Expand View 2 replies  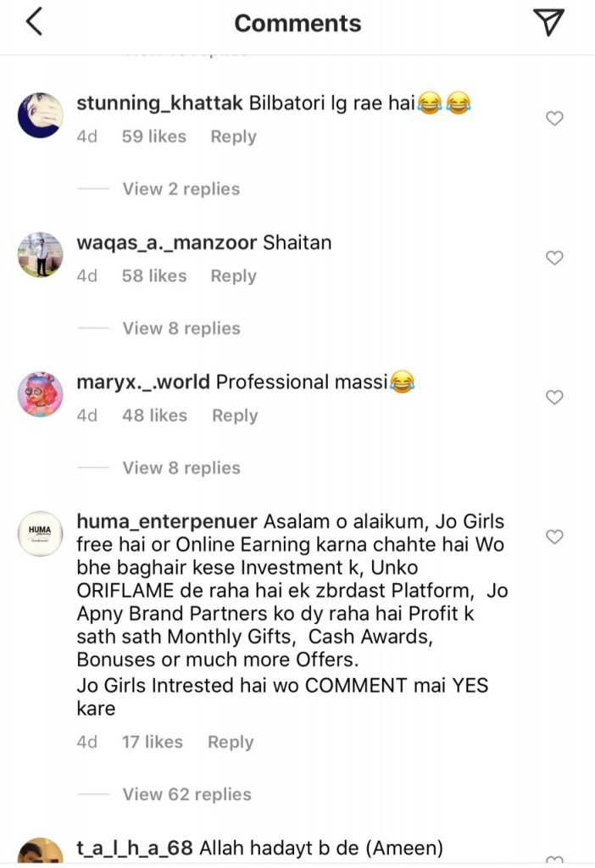coord(181,189)
